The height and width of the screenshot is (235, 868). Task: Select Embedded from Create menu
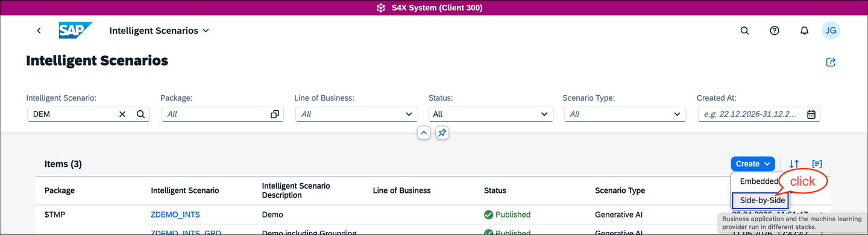(759, 181)
